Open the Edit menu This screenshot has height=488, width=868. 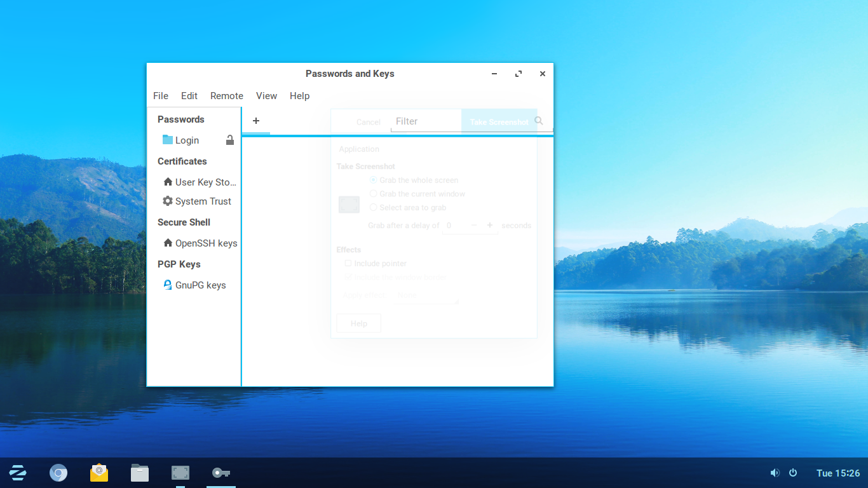click(x=189, y=96)
